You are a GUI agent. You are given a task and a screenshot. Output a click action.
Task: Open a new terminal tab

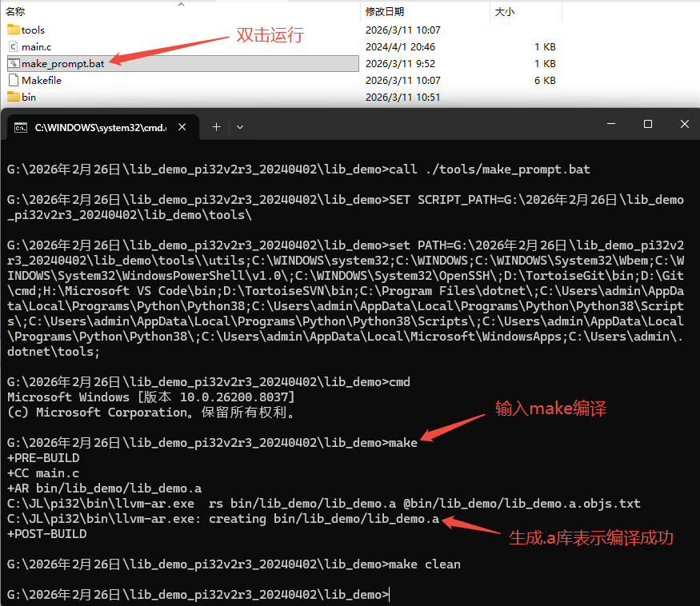coord(216,127)
